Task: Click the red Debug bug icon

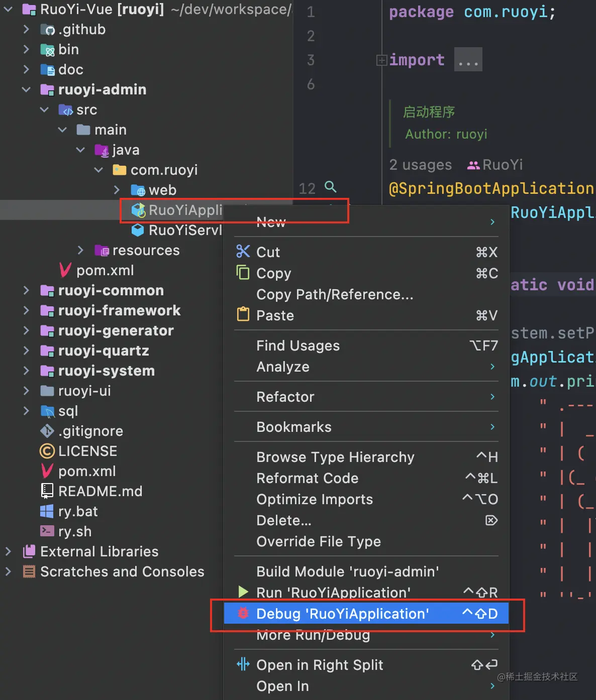Action: tap(243, 613)
